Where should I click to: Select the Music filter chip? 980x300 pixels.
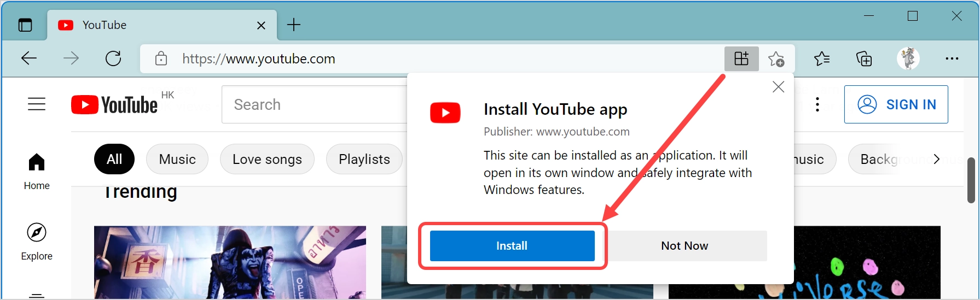click(x=177, y=159)
